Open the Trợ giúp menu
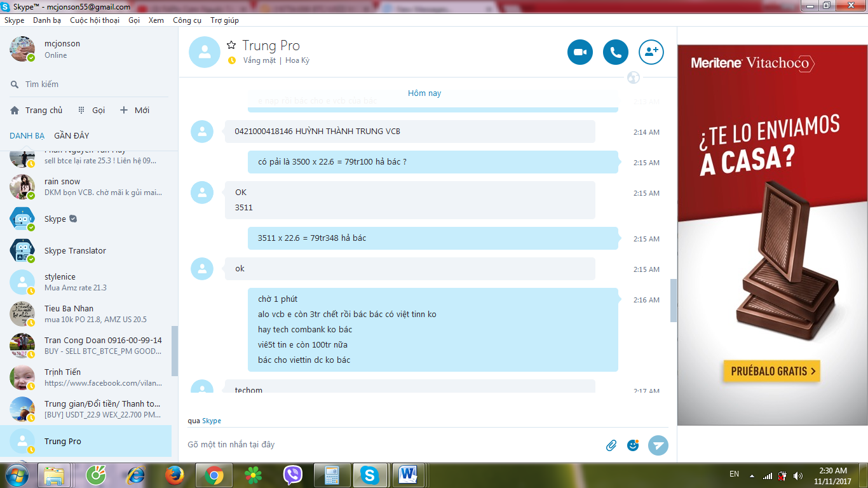This screenshot has width=868, height=488. tap(224, 20)
